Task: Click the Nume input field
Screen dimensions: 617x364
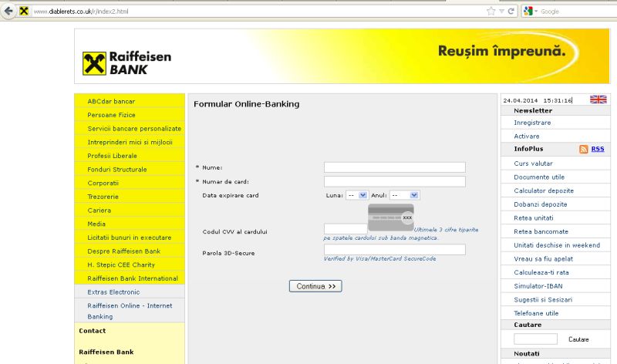Action: coord(395,167)
